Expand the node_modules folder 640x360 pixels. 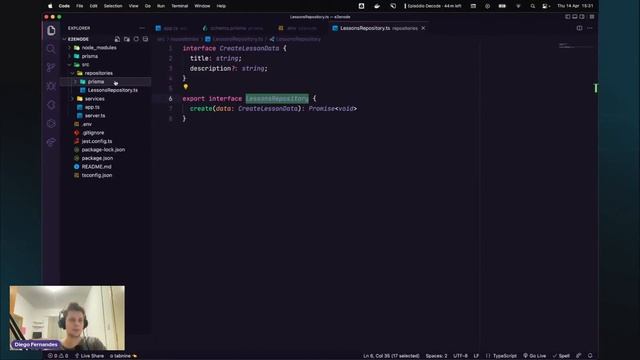[x=99, y=48]
